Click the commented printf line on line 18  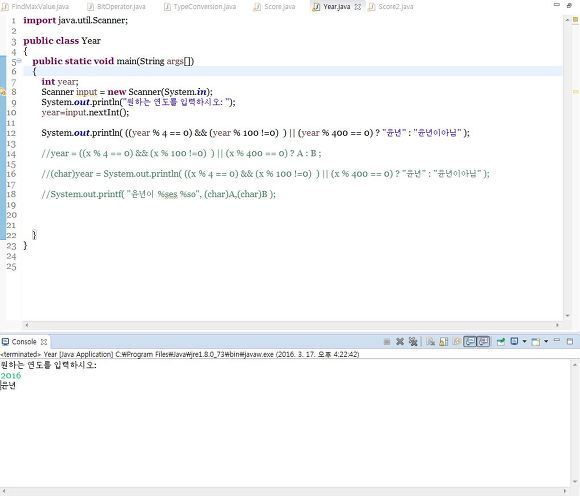pos(158,194)
